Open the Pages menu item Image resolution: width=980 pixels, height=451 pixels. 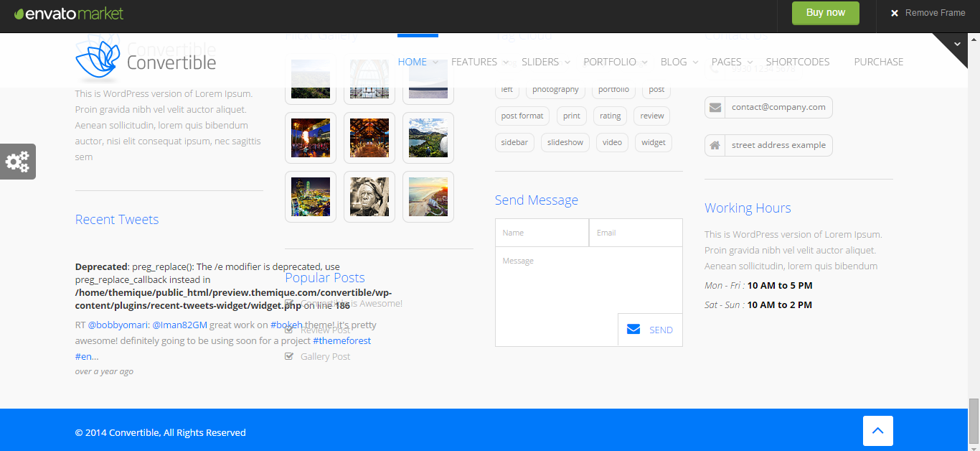pos(727,62)
